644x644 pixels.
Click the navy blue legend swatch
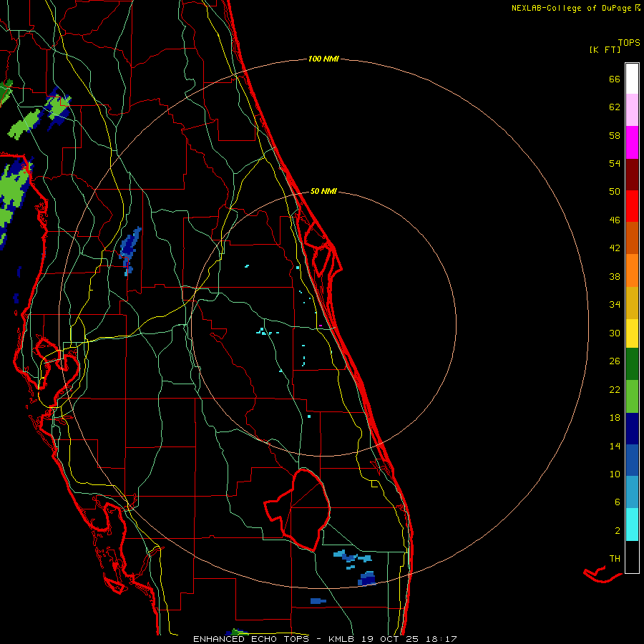(x=632, y=429)
